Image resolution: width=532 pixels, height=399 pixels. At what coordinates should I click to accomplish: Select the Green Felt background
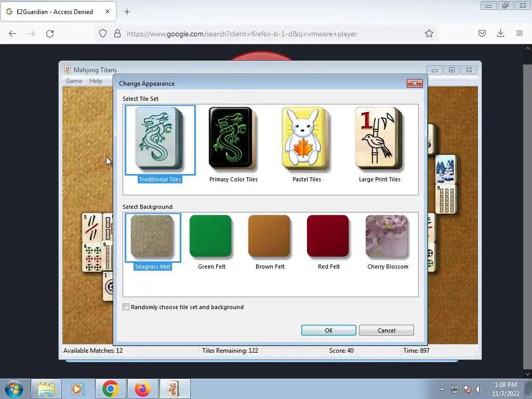coord(211,236)
